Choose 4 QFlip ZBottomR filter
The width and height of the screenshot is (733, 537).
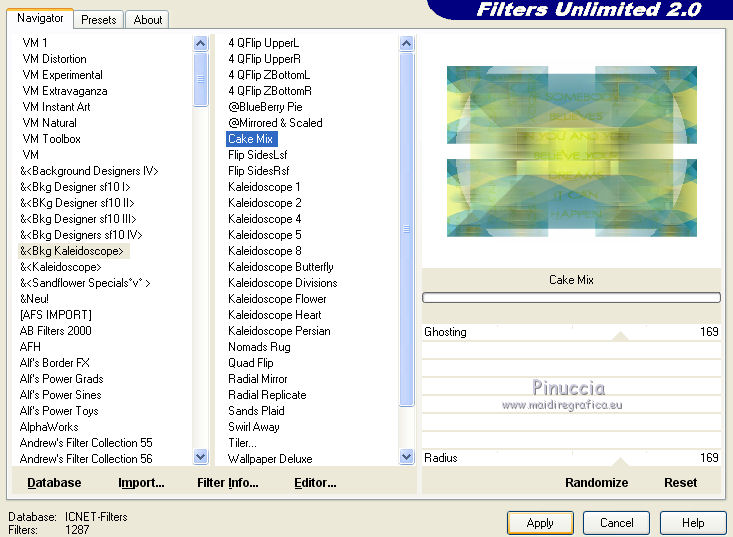(x=270, y=91)
